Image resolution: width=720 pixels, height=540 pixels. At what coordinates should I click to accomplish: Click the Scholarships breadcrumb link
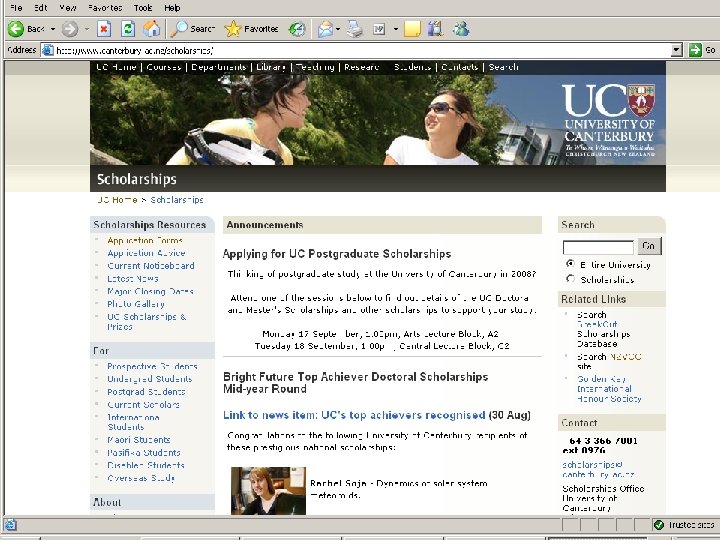177,200
